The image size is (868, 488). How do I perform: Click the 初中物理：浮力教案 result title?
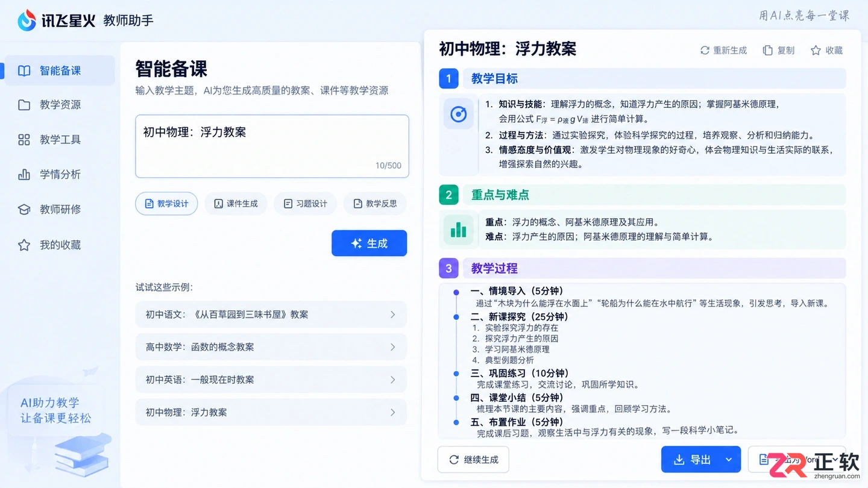point(508,49)
